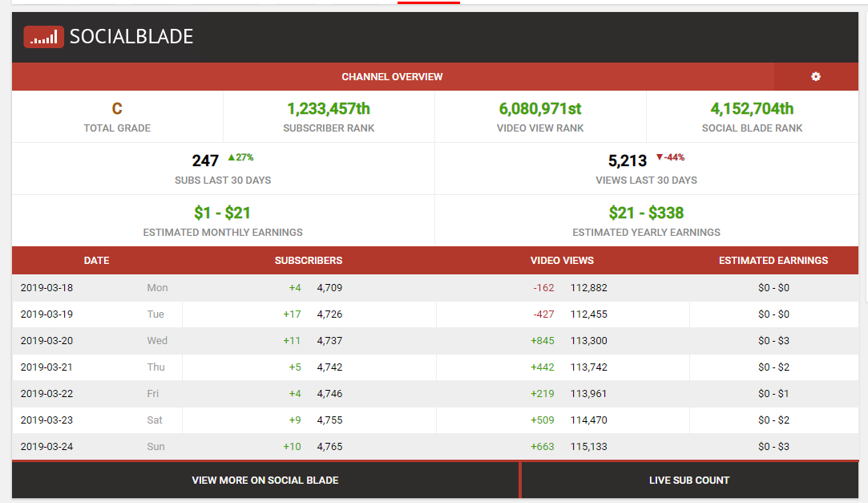This screenshot has width=868, height=503.
Task: Open View More on Social Blade
Action: pos(265,481)
